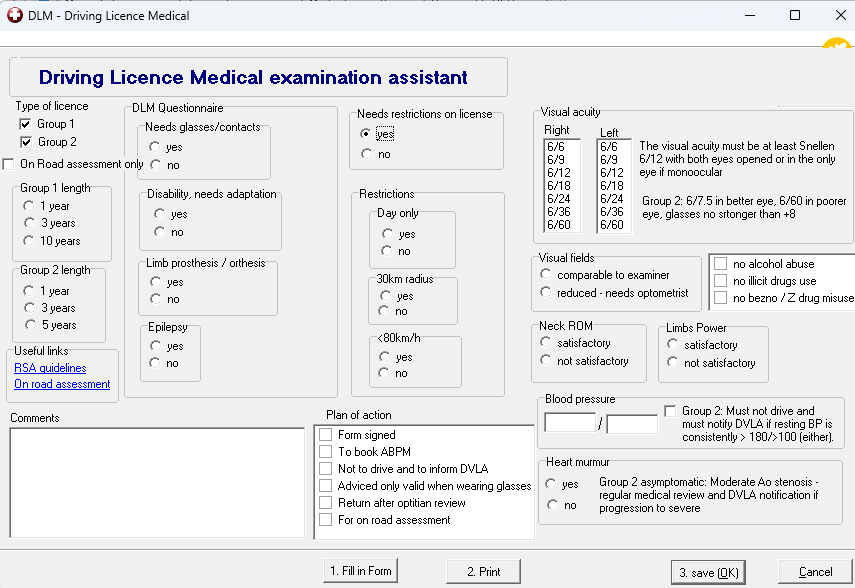This screenshot has height=588, width=855.
Task: Select 5 years for Group 2 length
Action: tap(30, 325)
